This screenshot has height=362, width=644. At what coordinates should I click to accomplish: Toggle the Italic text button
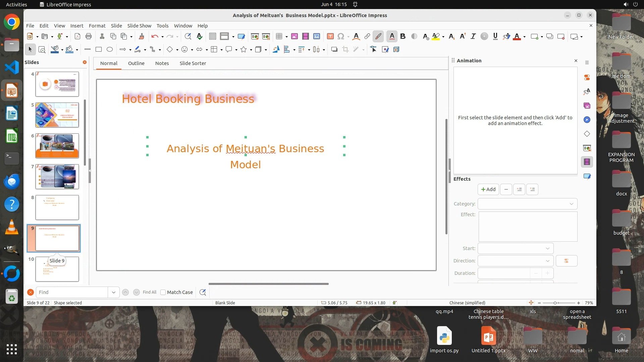(x=473, y=37)
